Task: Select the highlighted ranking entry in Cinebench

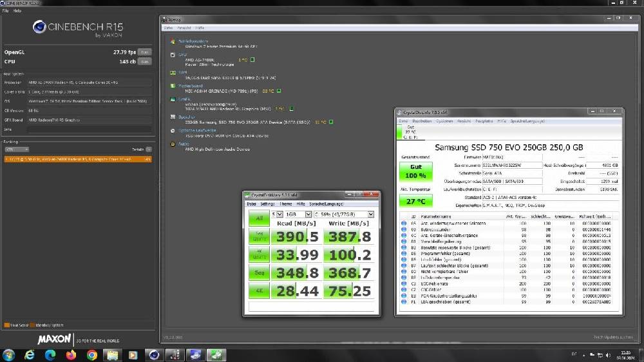Action: [x=78, y=159]
